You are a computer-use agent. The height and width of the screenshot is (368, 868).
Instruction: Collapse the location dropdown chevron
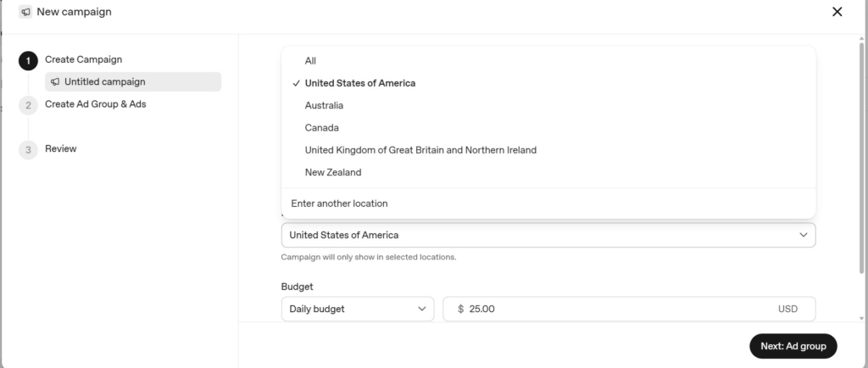tap(804, 235)
